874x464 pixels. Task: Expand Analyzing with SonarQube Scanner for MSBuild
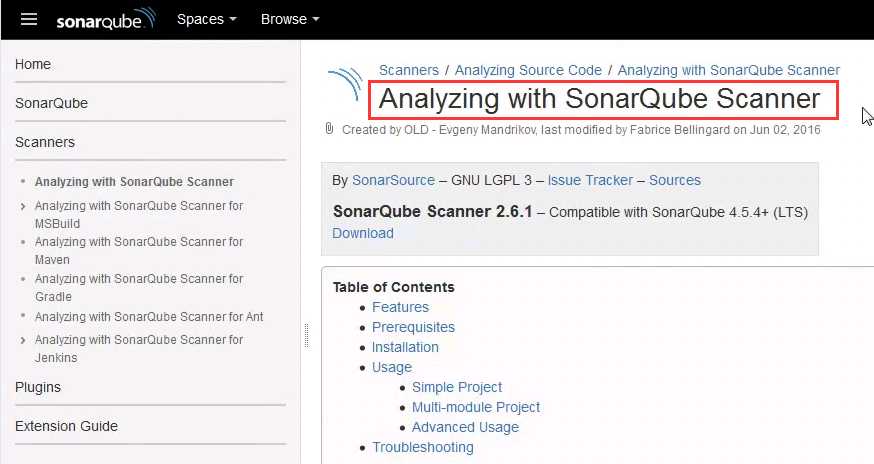coord(23,206)
